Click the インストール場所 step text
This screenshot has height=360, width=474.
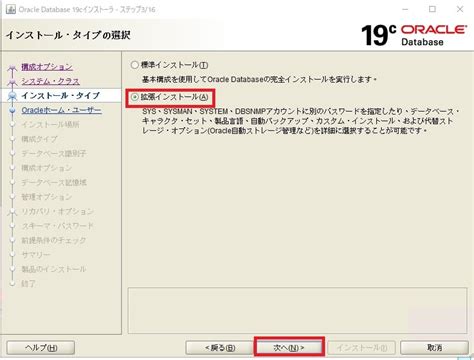(50, 125)
